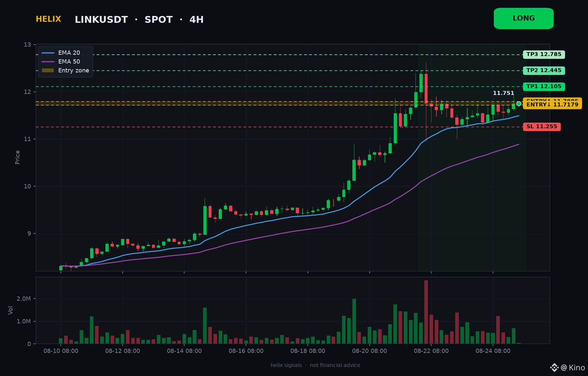This screenshot has height=376, width=588.
Task: Click the 11.751 current price annotation
Action: click(x=503, y=93)
